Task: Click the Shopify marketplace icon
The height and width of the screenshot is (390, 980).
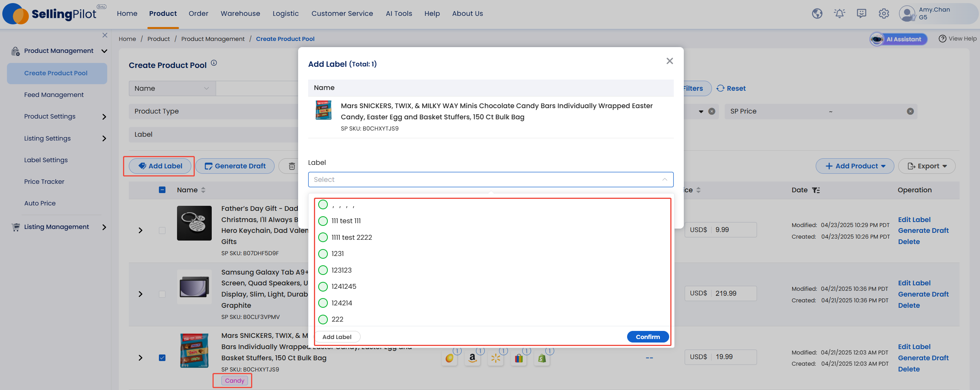Action: [x=542, y=358]
